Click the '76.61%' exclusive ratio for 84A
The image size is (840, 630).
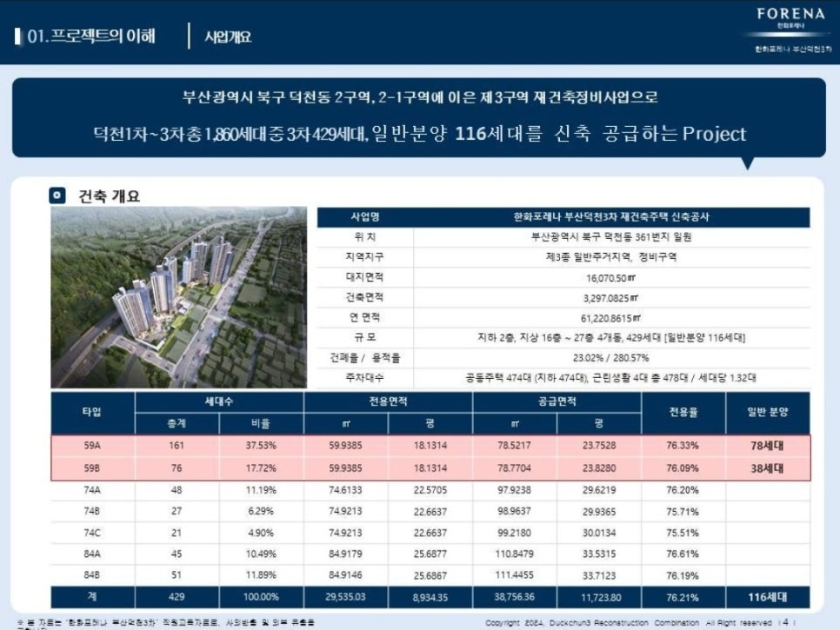(683, 554)
